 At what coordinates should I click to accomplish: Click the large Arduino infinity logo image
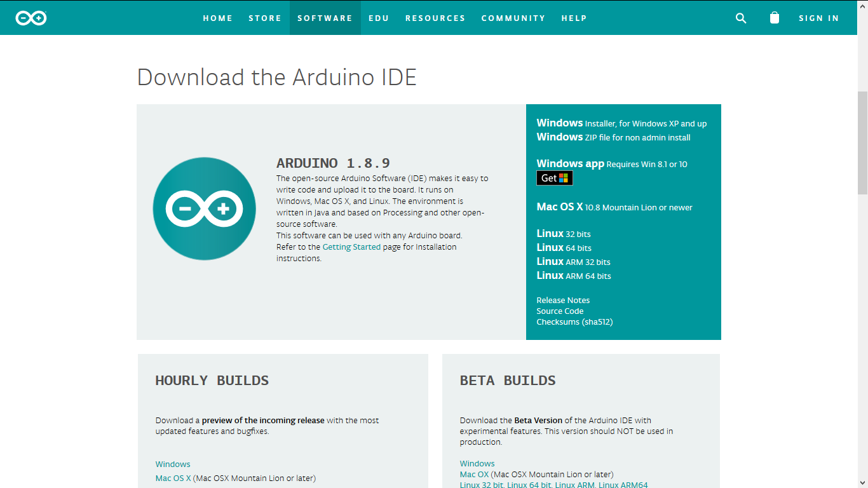coord(205,208)
